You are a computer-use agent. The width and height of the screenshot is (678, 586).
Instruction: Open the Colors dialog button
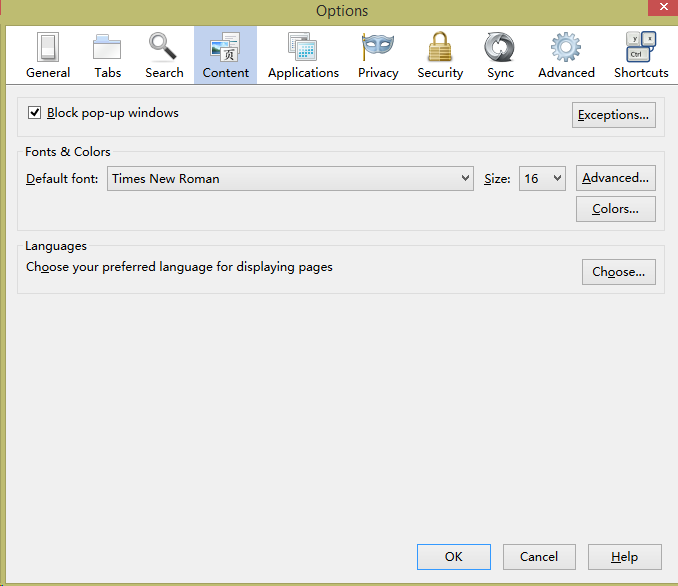click(616, 209)
